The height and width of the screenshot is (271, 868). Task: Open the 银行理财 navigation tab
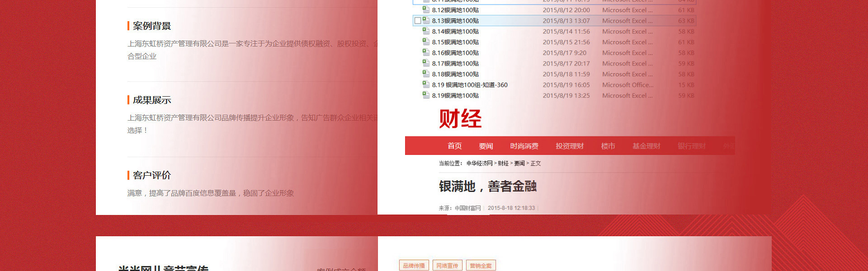[691, 146]
